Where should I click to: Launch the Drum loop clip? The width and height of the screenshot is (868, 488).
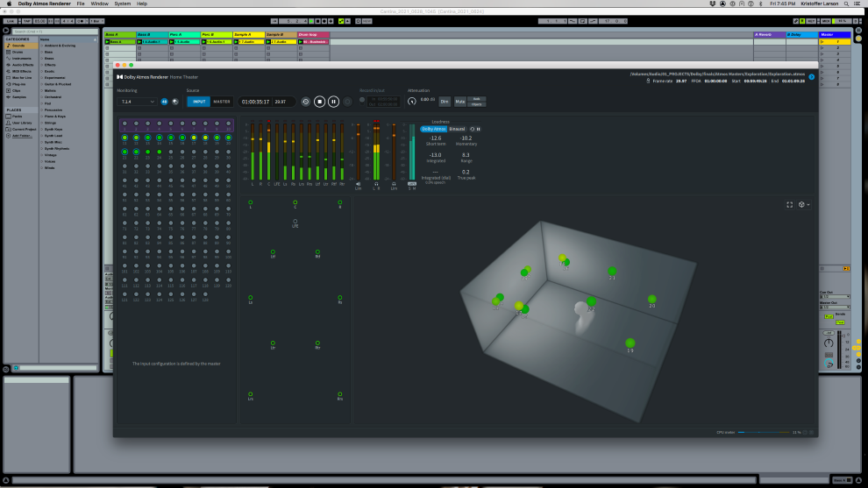tap(301, 41)
